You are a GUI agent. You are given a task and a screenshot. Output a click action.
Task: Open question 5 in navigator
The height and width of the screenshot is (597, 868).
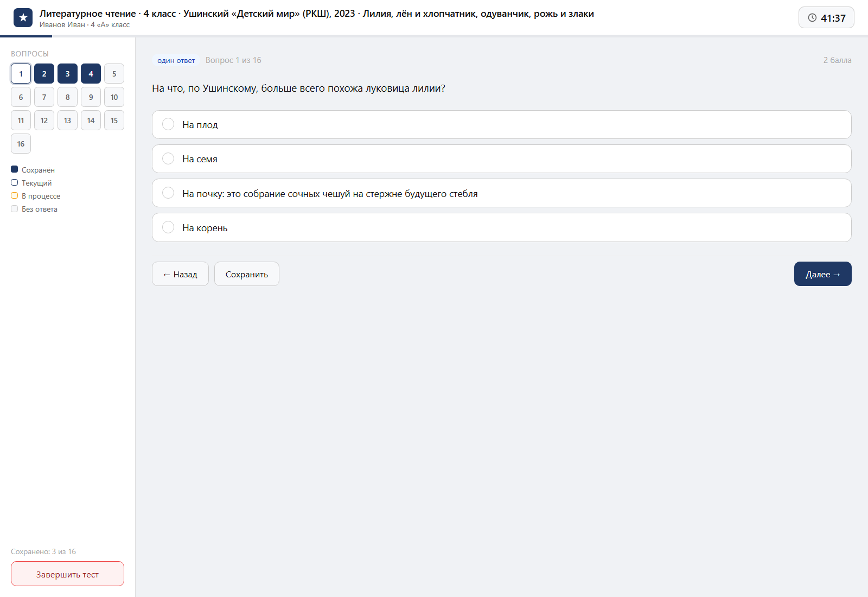(114, 74)
